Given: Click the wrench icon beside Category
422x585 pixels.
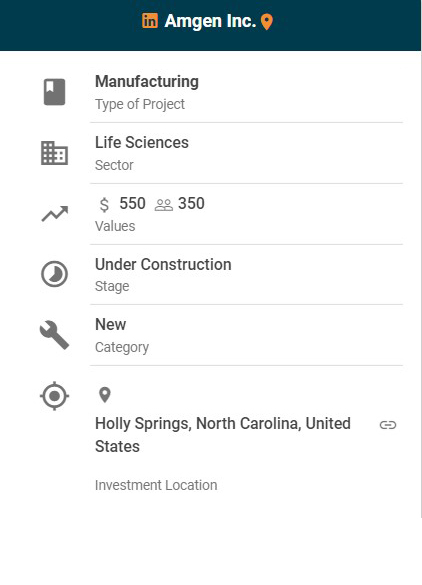Looking at the screenshot, I should (54, 335).
